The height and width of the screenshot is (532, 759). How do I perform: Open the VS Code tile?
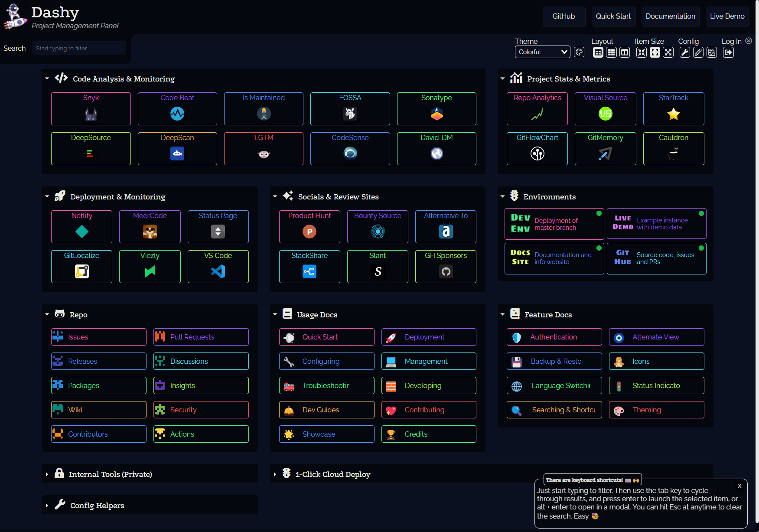[x=218, y=266]
